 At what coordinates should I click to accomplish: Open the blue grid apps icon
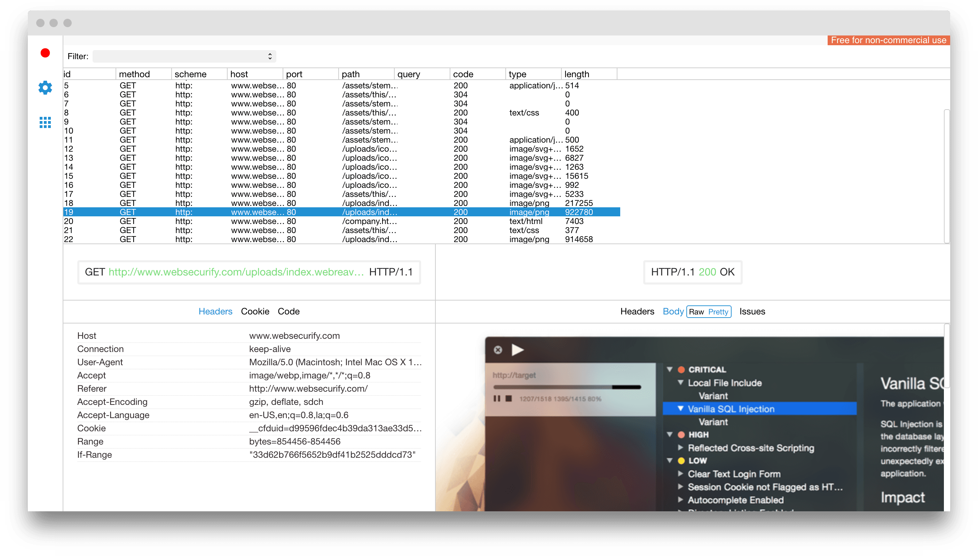[x=45, y=123]
